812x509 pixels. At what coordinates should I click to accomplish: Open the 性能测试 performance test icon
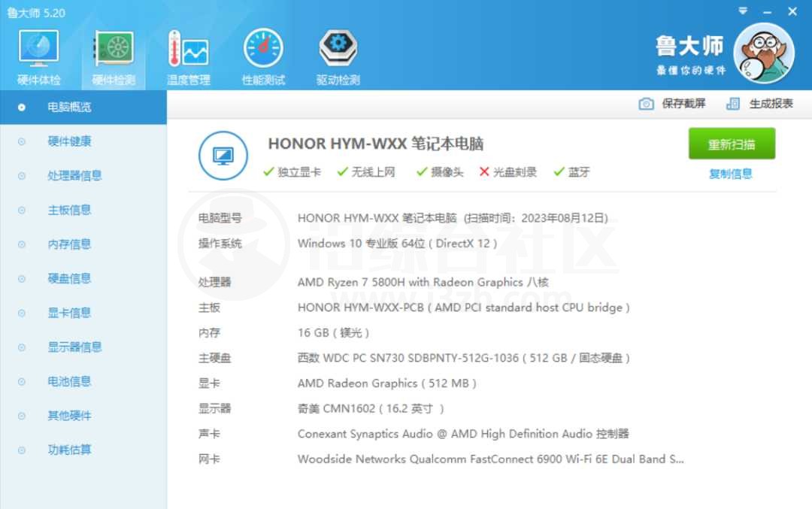click(263, 49)
